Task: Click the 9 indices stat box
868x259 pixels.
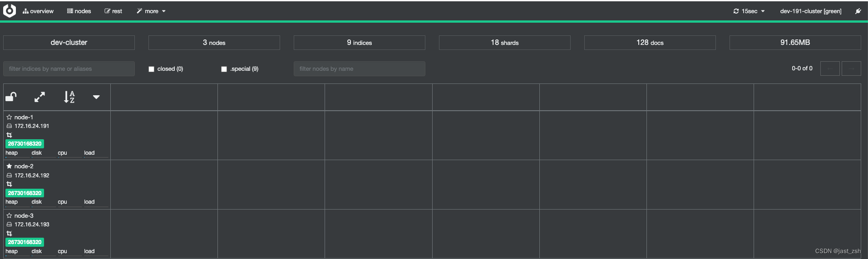Action: click(360, 43)
